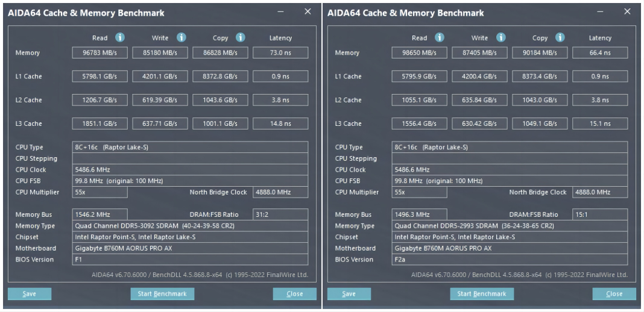Select L2 Cache Write value 635.84 GB/s
Screen dimensions: 644x312
480,100
